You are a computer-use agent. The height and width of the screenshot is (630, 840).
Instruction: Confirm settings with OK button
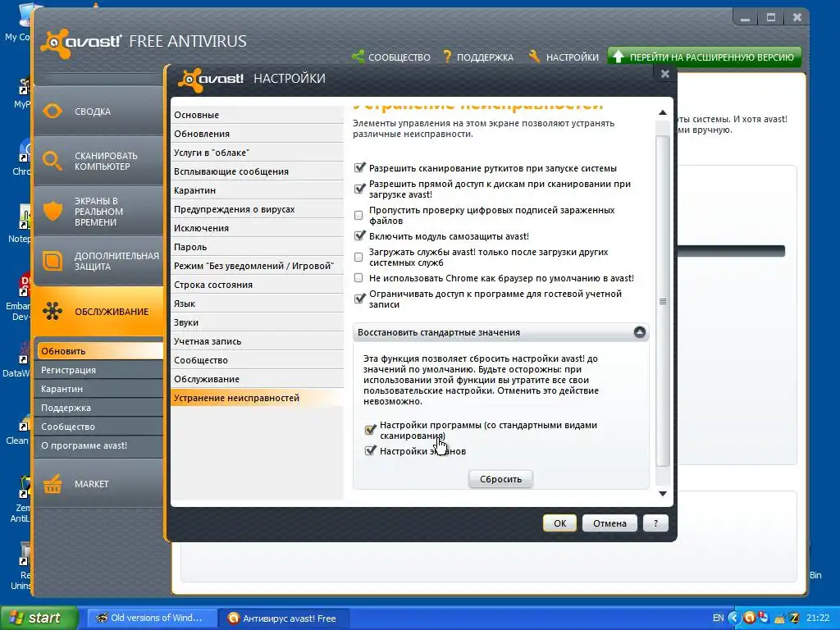[559, 523]
